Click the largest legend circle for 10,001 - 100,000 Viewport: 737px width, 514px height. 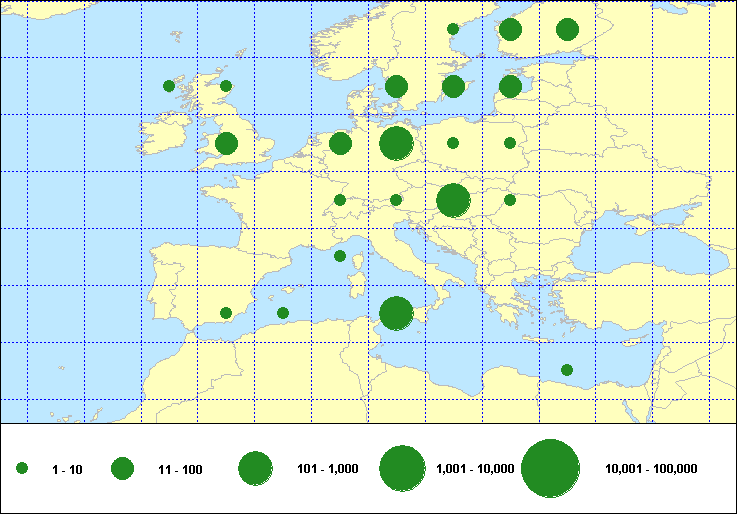551,468
